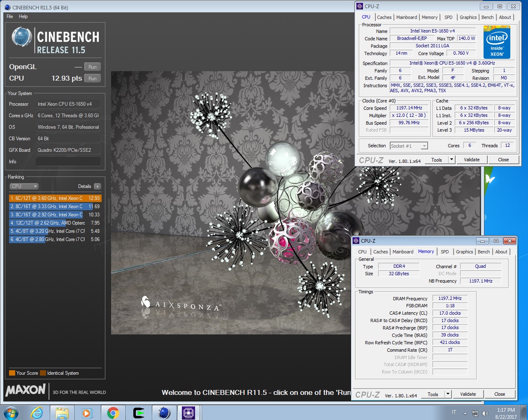
Task: Click the Info input field
Action: pos(68,162)
